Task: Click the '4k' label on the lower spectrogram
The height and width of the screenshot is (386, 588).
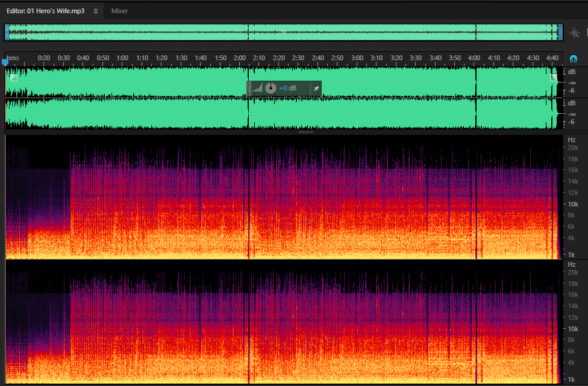Action: (571, 363)
